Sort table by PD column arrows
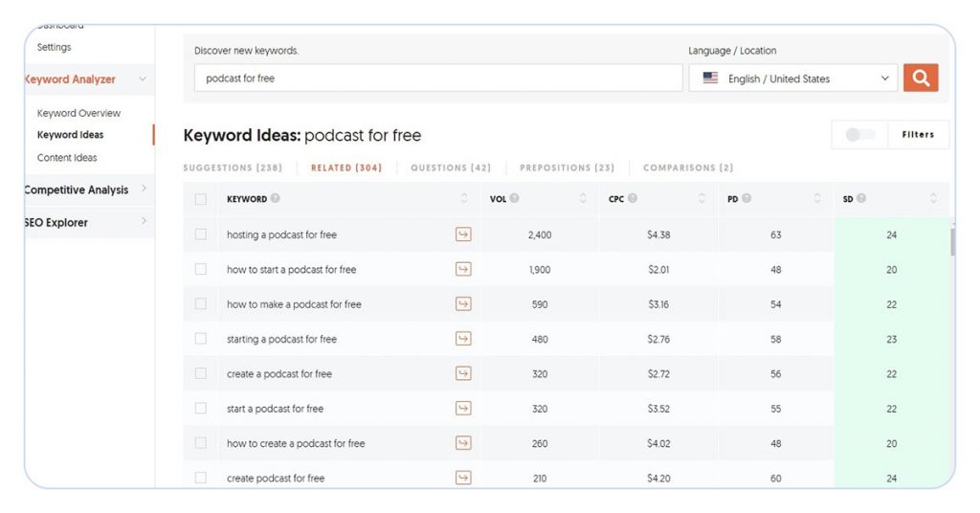Image resolution: width=980 pixels, height=513 pixels. [x=817, y=198]
